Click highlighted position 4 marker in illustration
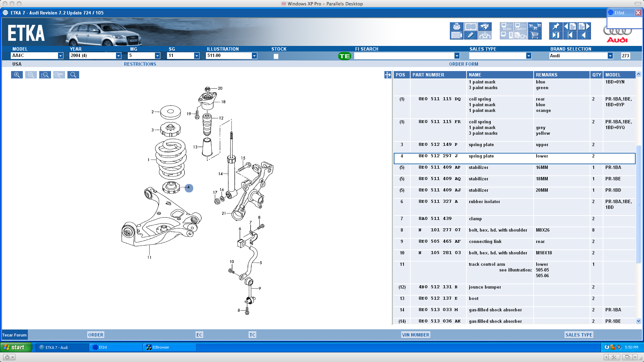The height and width of the screenshot is (362, 644). [189, 188]
